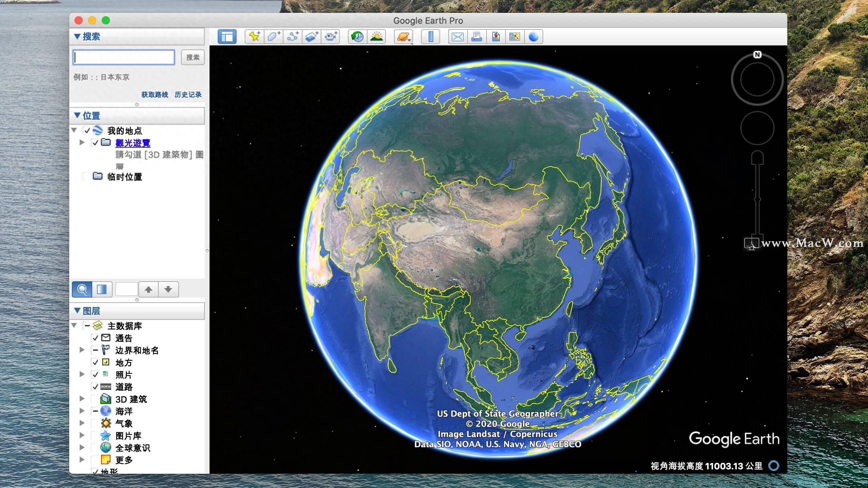Viewport: 868px width, 488px height.
Task: Add a new placemark with pushpin tool
Action: [255, 37]
